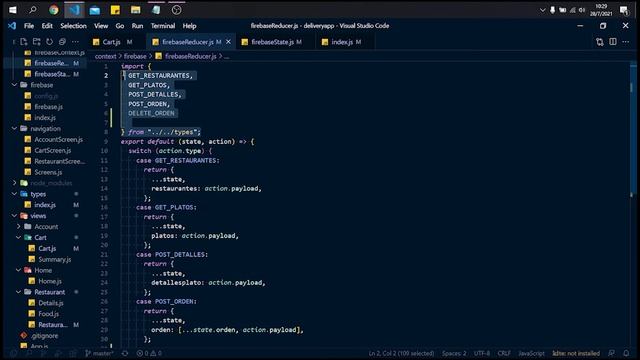The width and height of the screenshot is (640, 360).
Task: Collapse the navigation folder
Action: coord(45,129)
